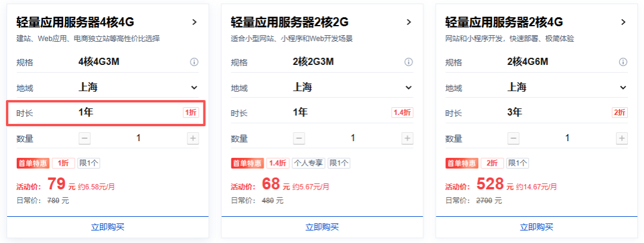This screenshot has height=243, width=644.
Task: Open the 2核4G server card arrow
Action: click(623, 22)
